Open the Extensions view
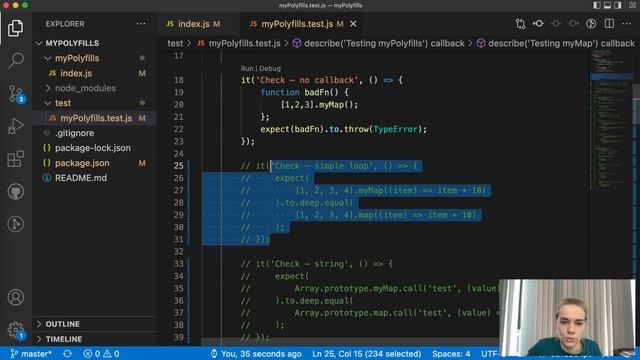Viewport: 640px width, 360px height. coord(16,159)
